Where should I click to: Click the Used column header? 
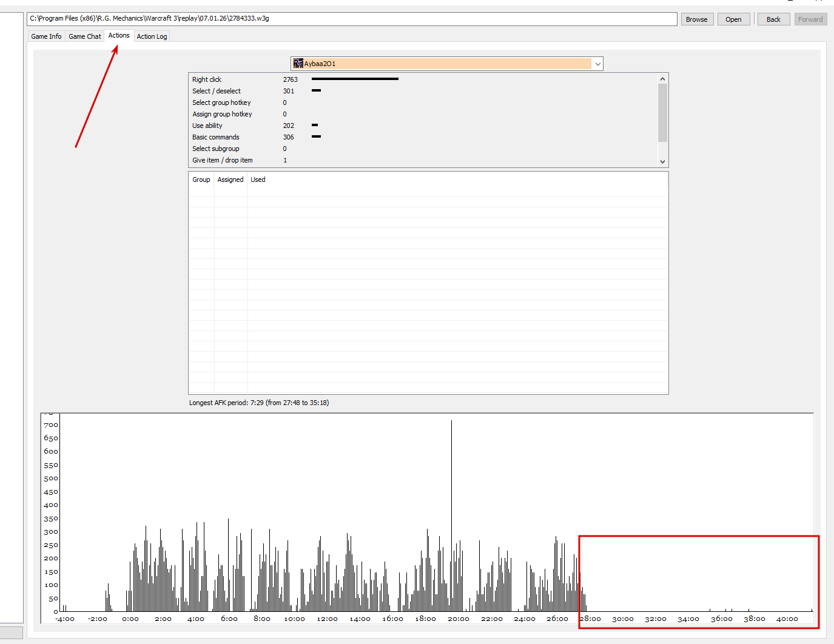coord(258,179)
